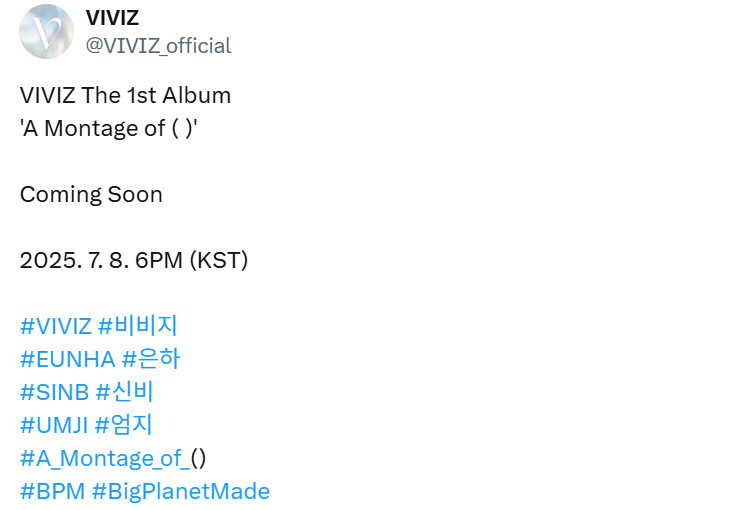
Task: Click the plain parentheses after #A_Montage_of_
Action: coord(198,458)
